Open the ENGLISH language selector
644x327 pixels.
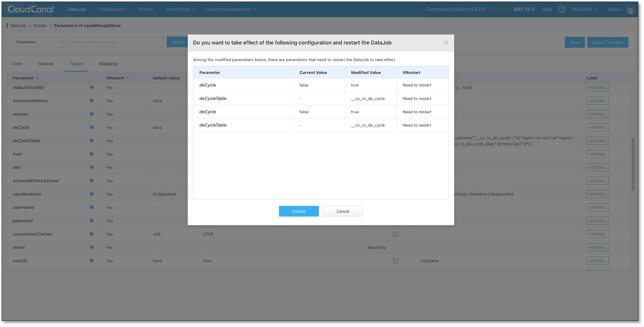point(584,9)
